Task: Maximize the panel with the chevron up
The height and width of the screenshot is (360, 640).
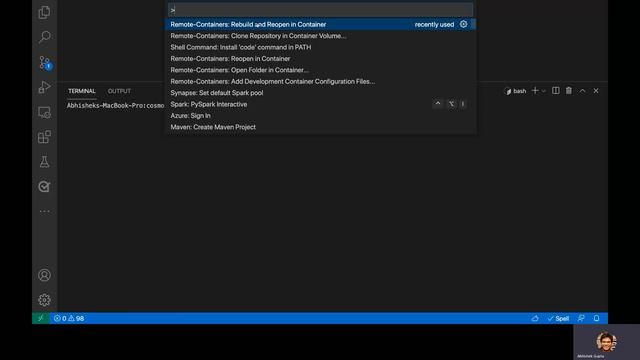Action: (582, 91)
